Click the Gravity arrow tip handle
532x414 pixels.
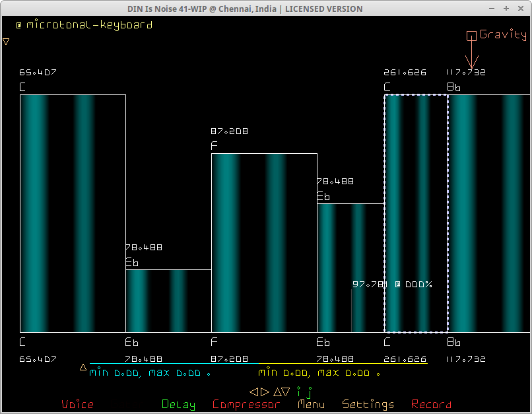[x=471, y=66]
